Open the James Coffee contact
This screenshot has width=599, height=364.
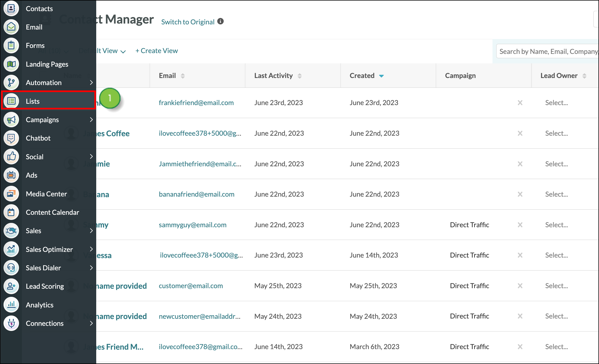click(106, 133)
